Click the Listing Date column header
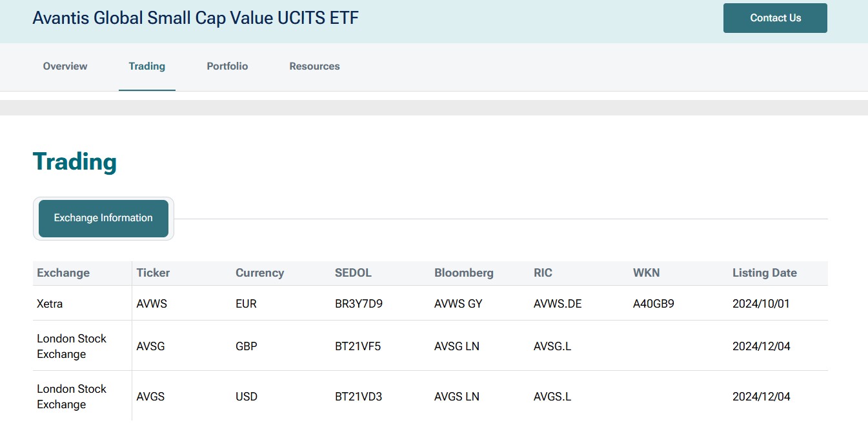 pyautogui.click(x=764, y=273)
